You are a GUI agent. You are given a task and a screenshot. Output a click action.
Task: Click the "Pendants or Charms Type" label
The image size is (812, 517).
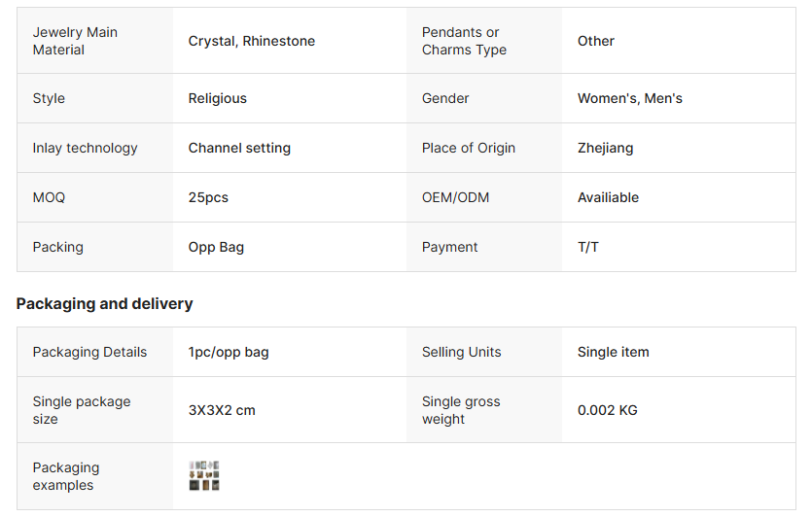(464, 41)
